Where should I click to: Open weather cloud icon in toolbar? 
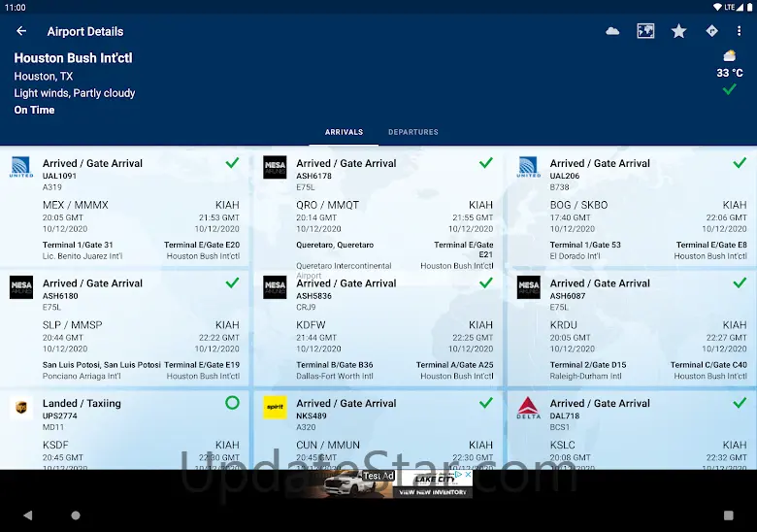[612, 31]
